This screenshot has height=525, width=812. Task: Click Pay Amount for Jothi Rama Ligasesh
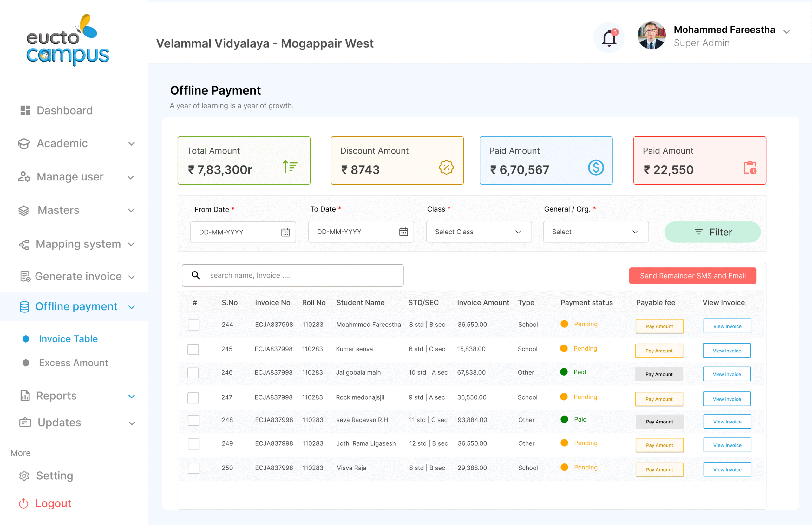tap(659, 445)
